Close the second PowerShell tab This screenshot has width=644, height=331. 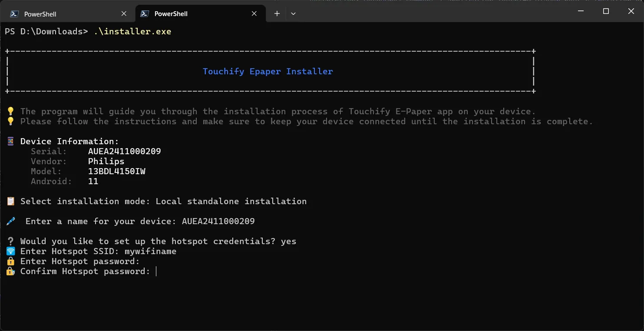pyautogui.click(x=254, y=14)
